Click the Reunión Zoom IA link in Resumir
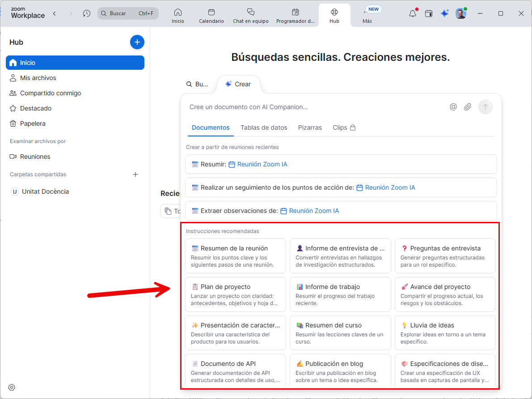The height and width of the screenshot is (399, 532). coord(262,164)
